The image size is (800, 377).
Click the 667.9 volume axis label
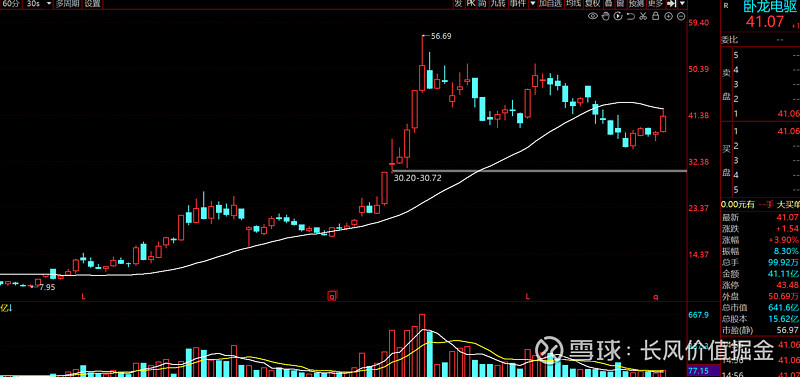pos(698,315)
